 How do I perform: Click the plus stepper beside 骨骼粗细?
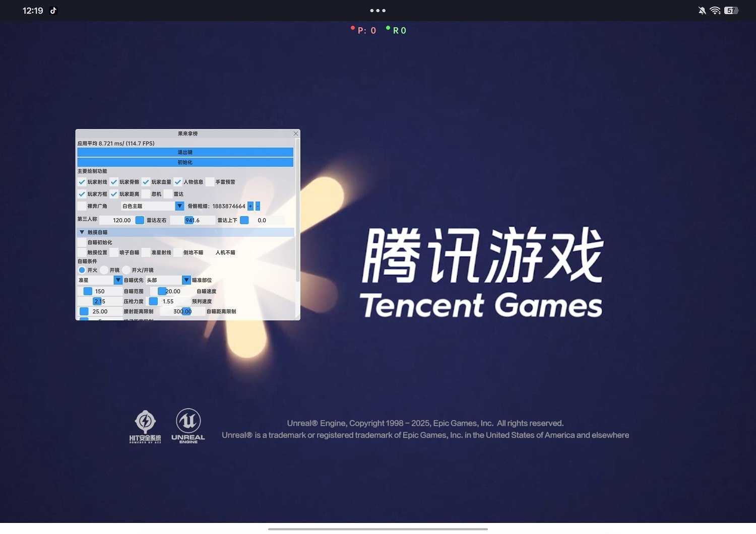(250, 206)
